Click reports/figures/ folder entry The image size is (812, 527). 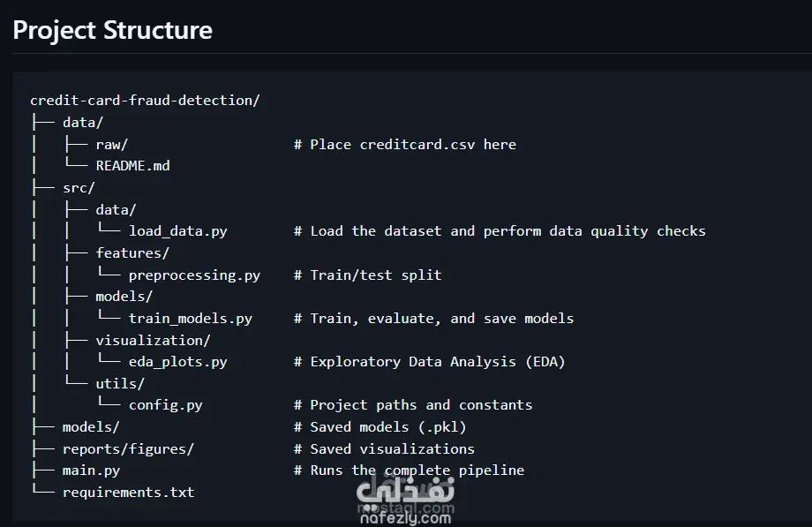[x=128, y=448]
